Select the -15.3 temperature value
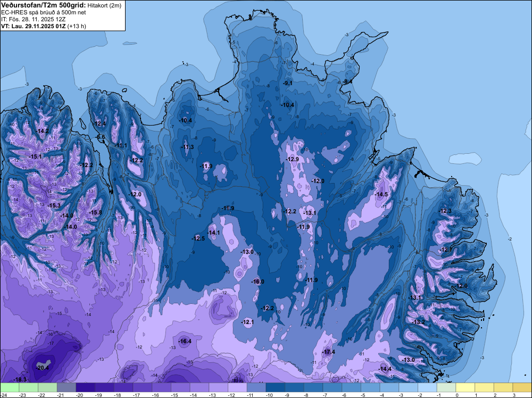 point(54,205)
